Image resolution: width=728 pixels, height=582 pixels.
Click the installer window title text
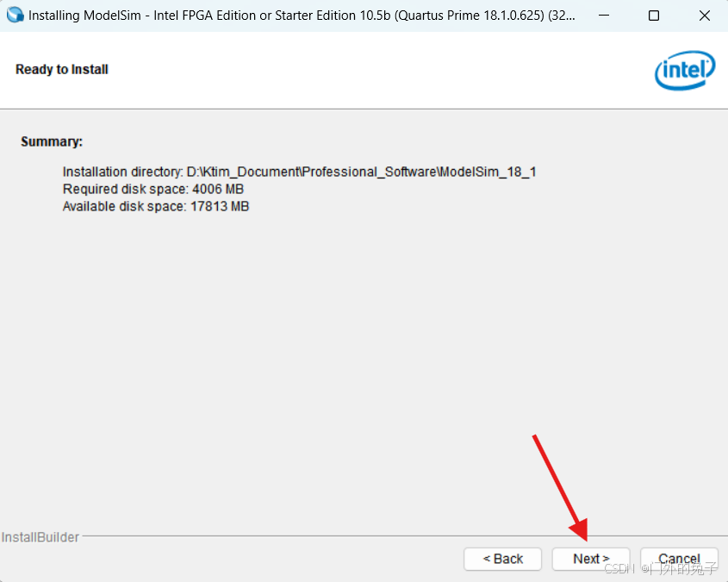(302, 16)
